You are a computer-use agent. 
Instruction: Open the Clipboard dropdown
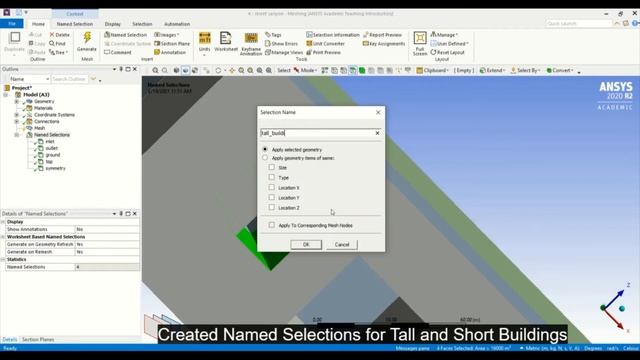click(433, 70)
